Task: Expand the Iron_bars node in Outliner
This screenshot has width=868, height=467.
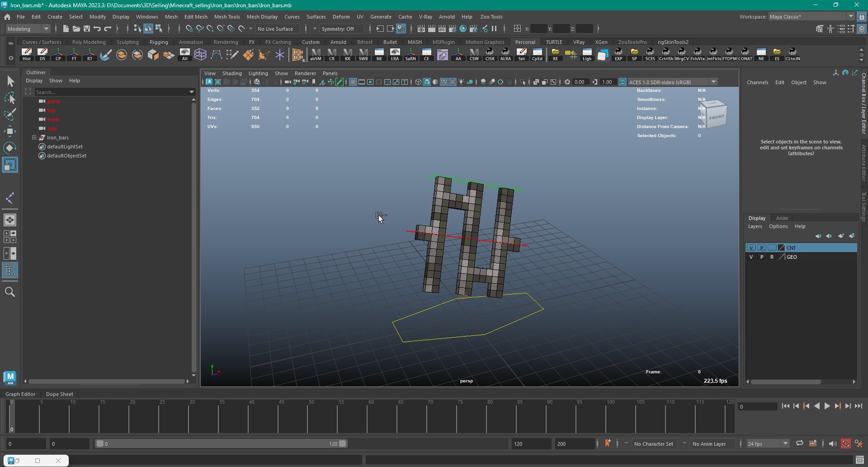Action: click(34, 138)
